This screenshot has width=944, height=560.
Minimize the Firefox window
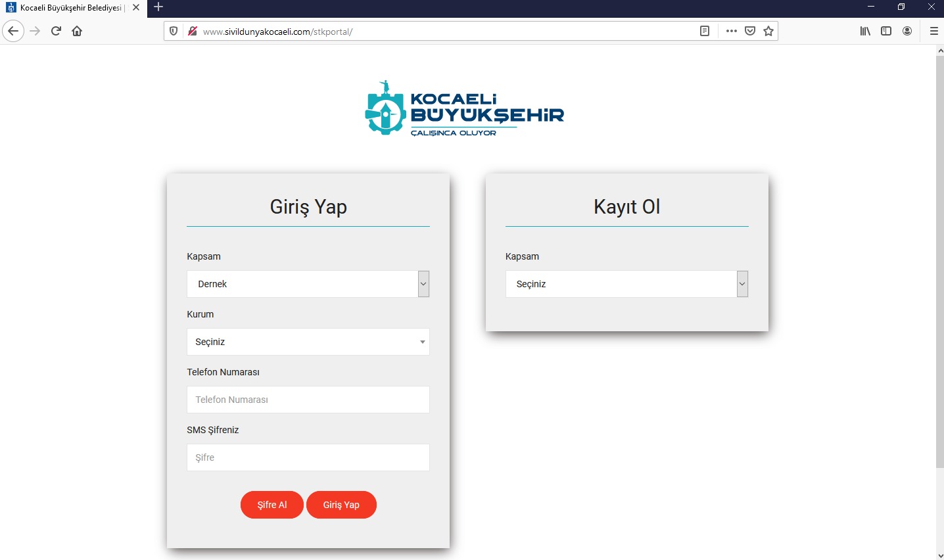pyautogui.click(x=871, y=7)
